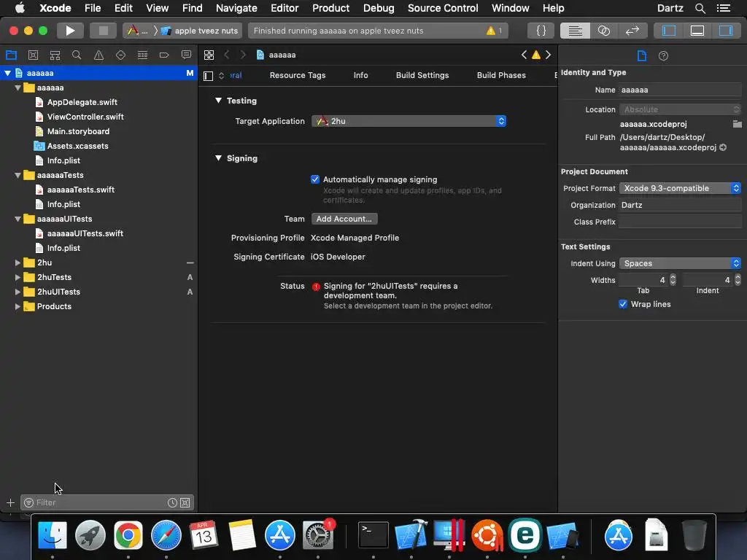The image size is (747, 560).
Task: Open the Product menu
Action: coord(330,8)
